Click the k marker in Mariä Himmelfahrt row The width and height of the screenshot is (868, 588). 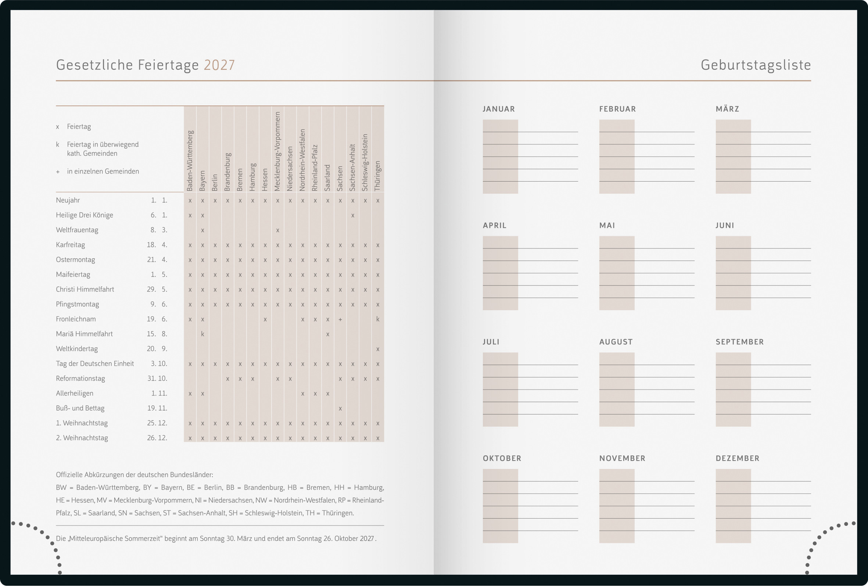[x=202, y=335]
